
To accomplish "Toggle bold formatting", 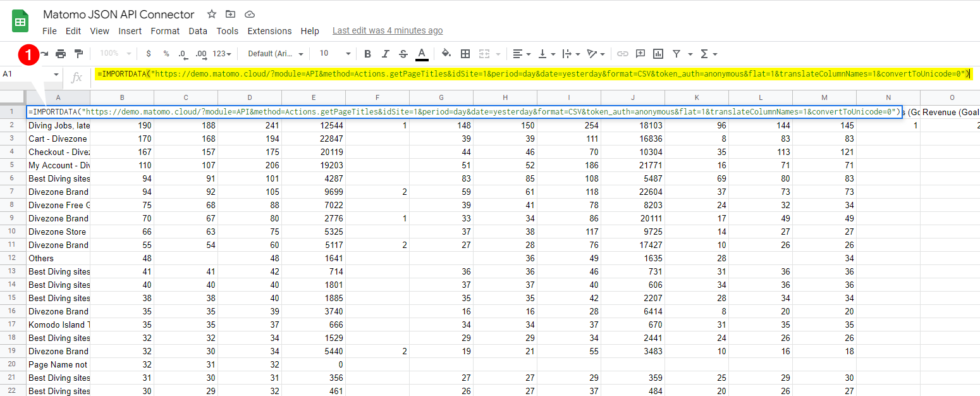I will coord(367,54).
